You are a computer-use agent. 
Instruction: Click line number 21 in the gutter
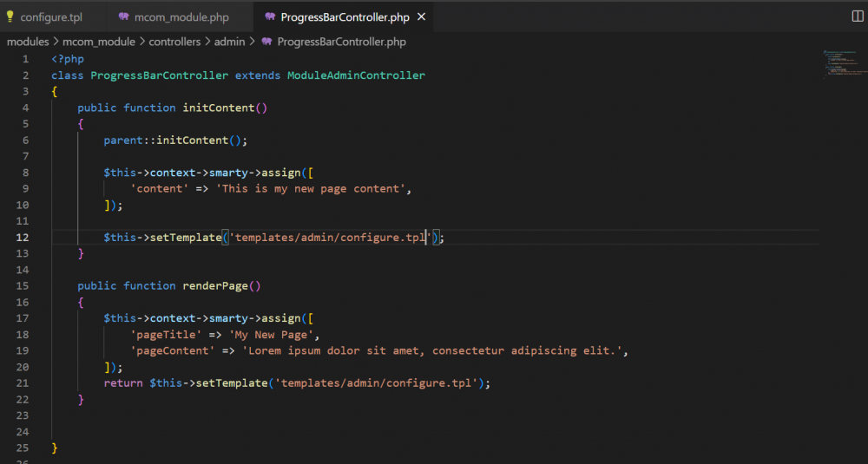(23, 382)
